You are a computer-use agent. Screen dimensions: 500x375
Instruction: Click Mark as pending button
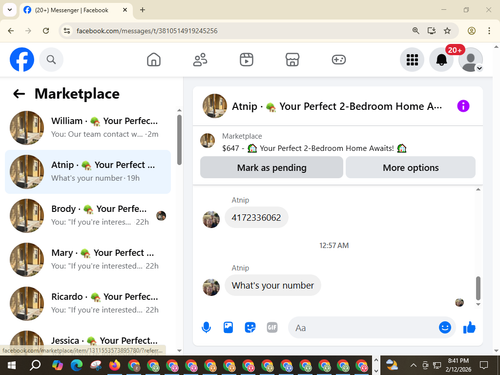(271, 168)
